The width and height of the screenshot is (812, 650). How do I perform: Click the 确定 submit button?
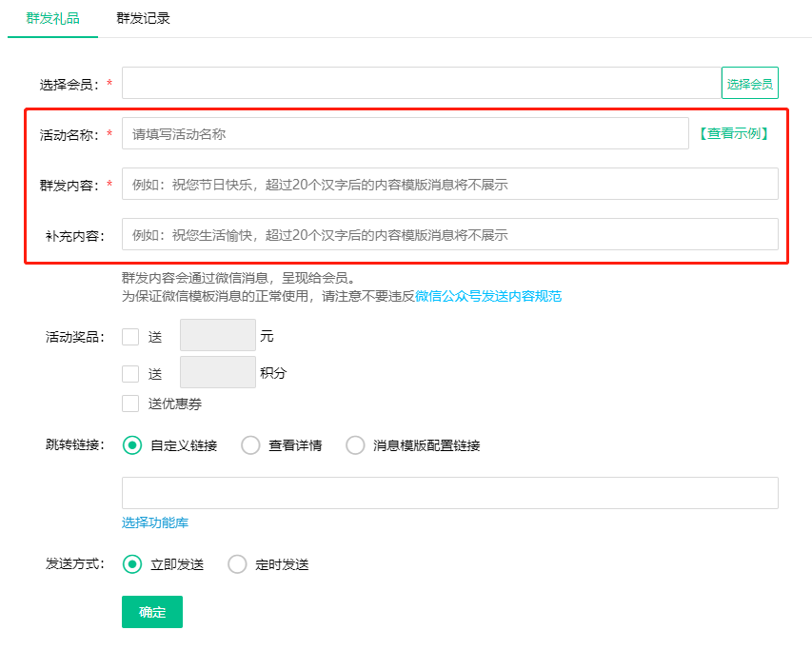(x=151, y=612)
